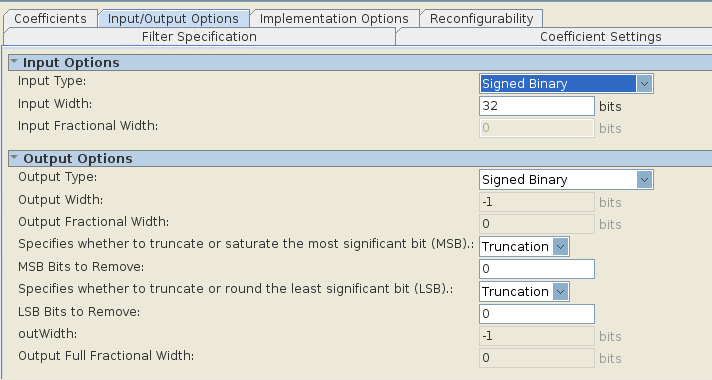Open the Output Type dropdown arrow
The height and width of the screenshot is (380, 712).
click(644, 180)
